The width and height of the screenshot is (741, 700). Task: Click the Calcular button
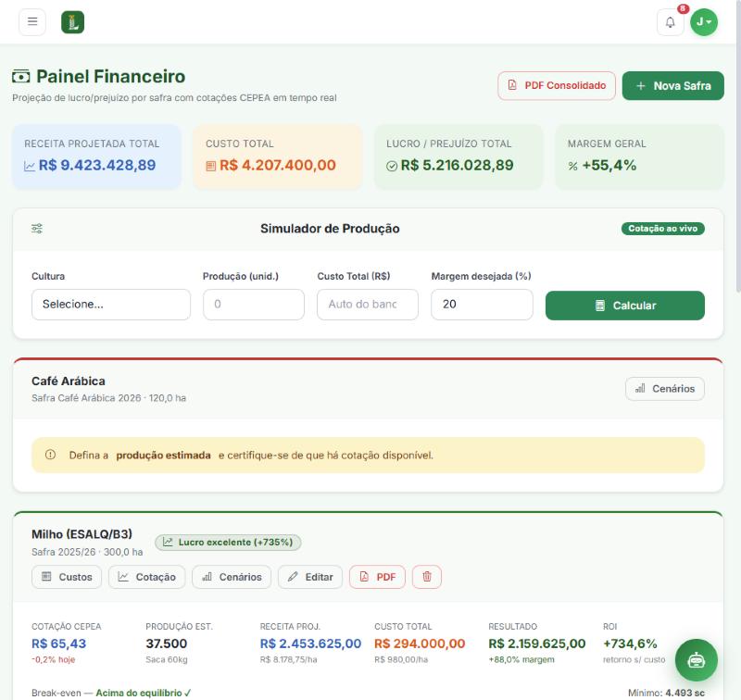(624, 306)
